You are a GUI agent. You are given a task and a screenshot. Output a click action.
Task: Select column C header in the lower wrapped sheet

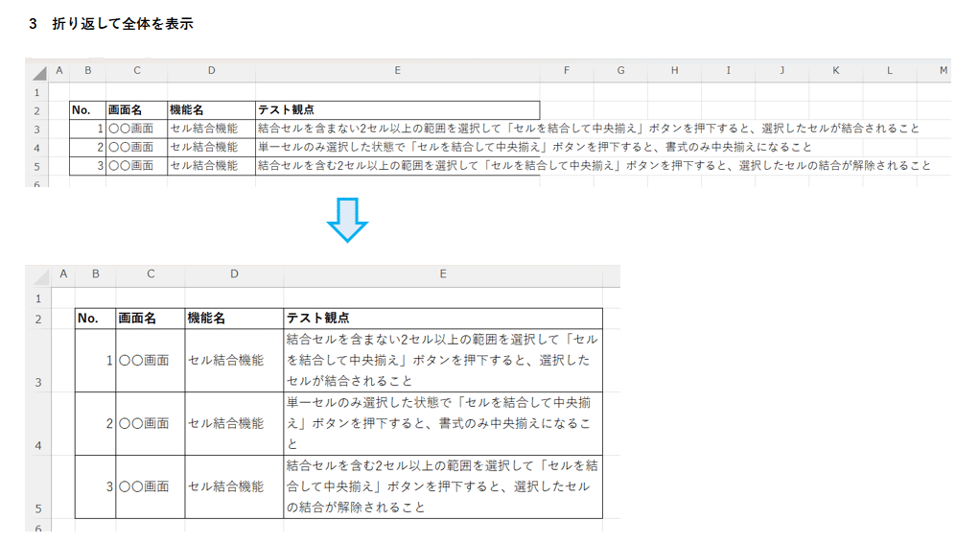pos(151,273)
